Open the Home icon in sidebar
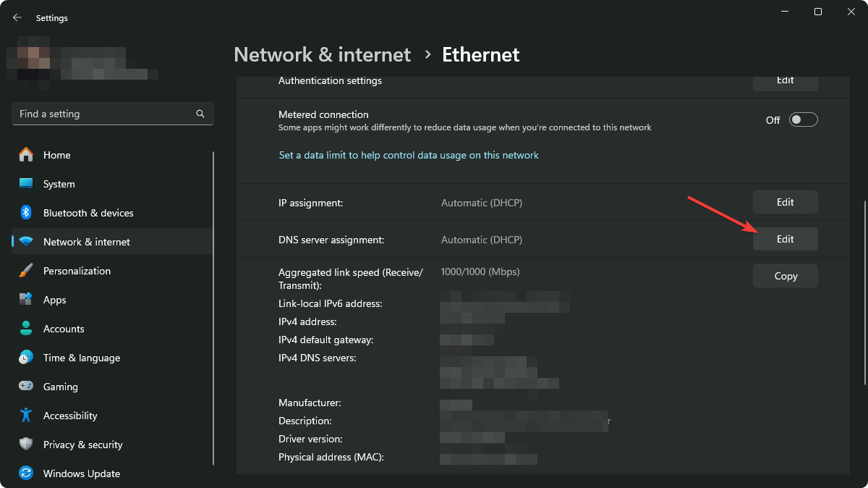Screen dimensions: 868x488 point(26,155)
